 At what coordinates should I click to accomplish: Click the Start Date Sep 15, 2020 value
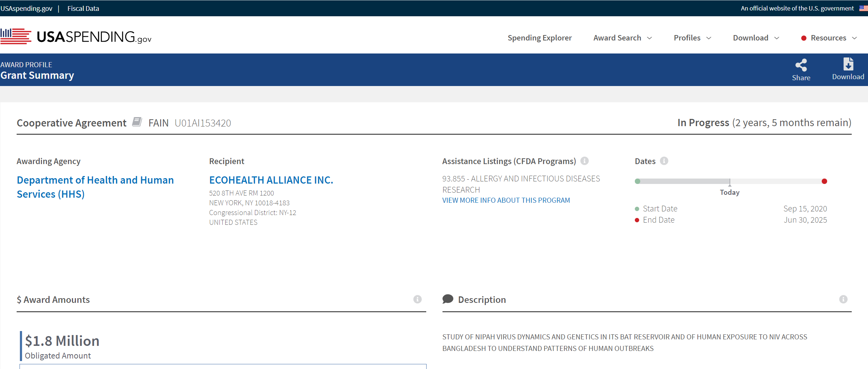[x=805, y=209]
